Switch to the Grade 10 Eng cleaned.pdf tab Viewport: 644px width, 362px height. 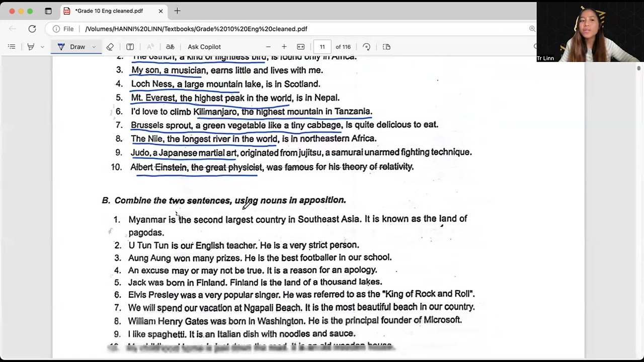pos(114,11)
